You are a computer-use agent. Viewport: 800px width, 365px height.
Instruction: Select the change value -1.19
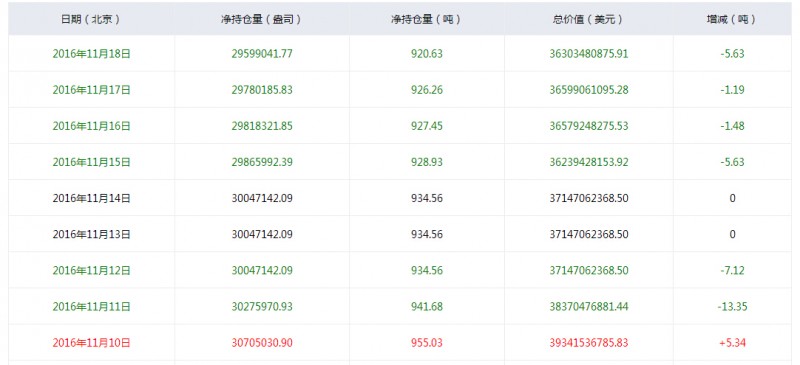pyautogui.click(x=732, y=90)
